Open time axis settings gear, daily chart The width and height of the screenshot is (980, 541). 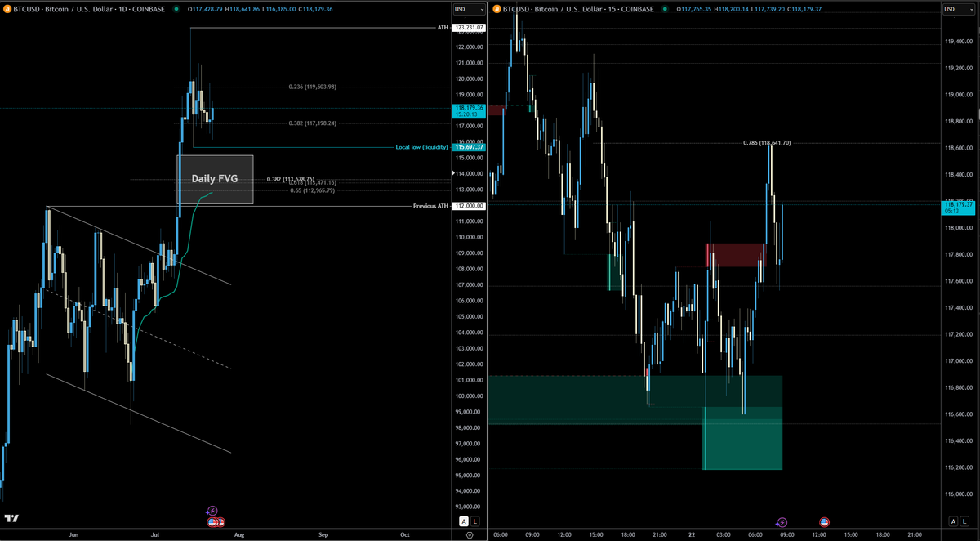pyautogui.click(x=469, y=534)
